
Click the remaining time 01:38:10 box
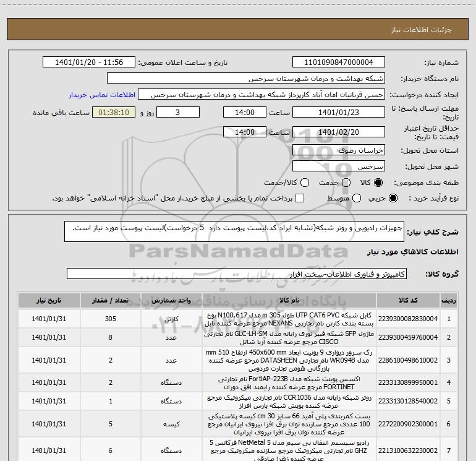[114, 113]
